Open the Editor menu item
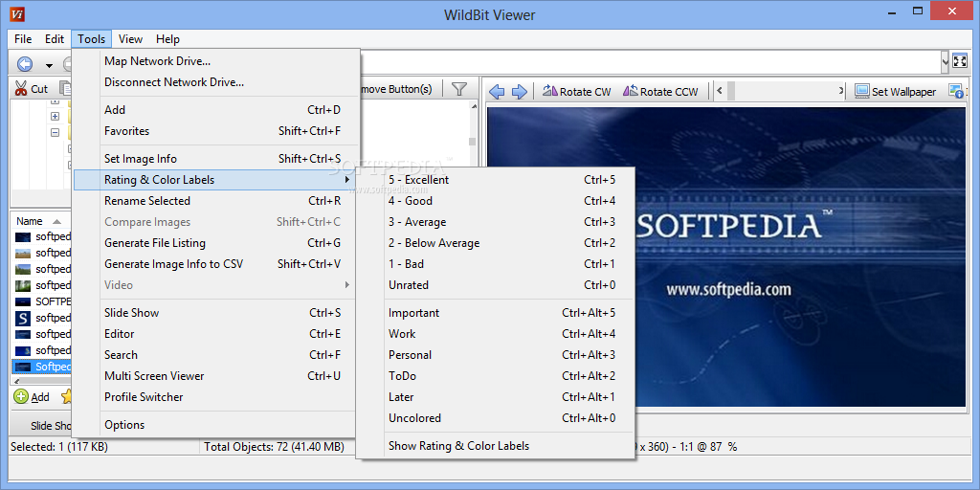Image resolution: width=980 pixels, height=490 pixels. click(216, 334)
